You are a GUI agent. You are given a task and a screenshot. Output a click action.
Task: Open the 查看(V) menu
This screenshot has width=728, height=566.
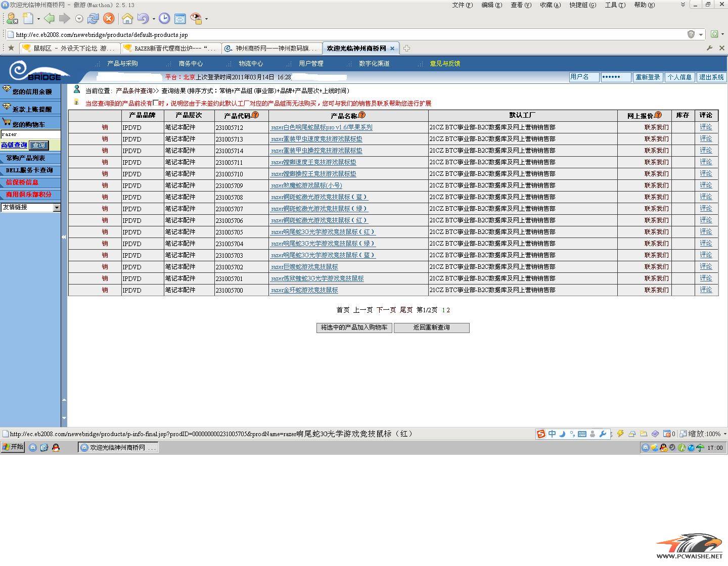(x=521, y=5)
